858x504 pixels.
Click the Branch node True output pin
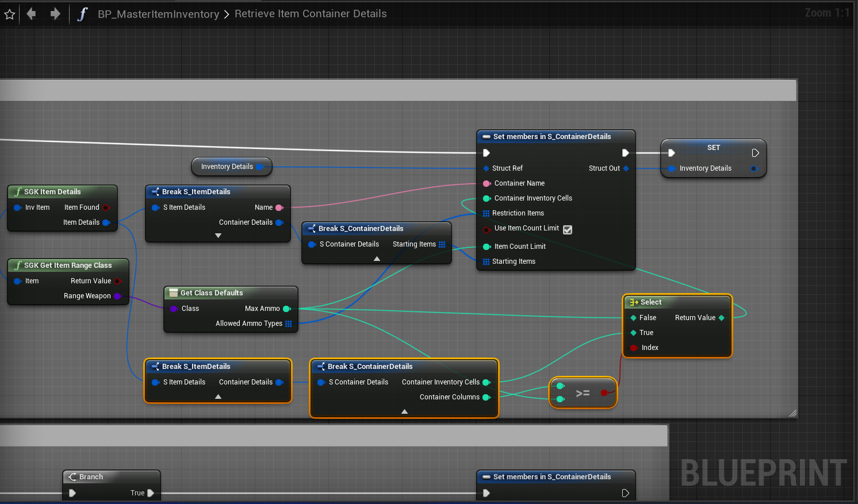coord(151,493)
